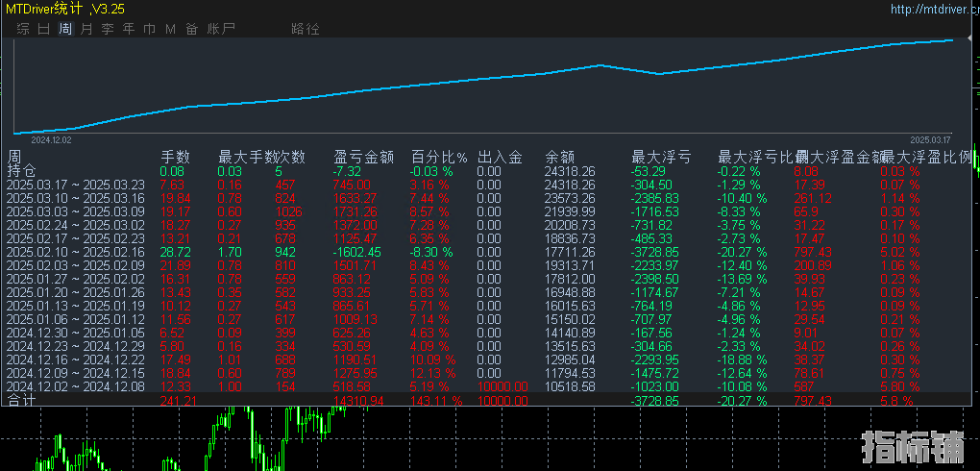The width and height of the screenshot is (980, 471).
Task: Click the max lot value 1.70
Action: tap(230, 252)
